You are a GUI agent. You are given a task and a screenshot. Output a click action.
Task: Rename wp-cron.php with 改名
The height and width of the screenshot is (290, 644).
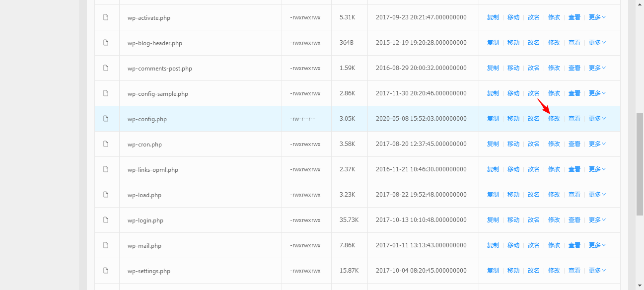pyautogui.click(x=534, y=144)
